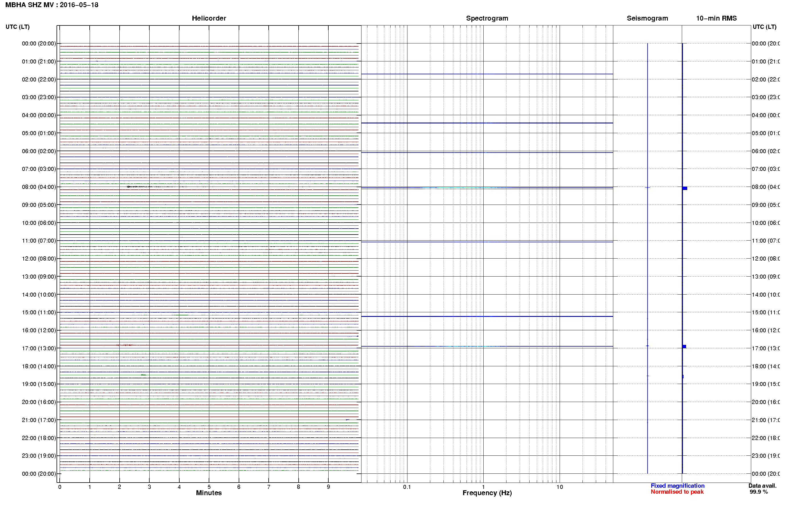This screenshot has height=508, width=812.
Task: Click the Frequency (Hz) axis label
Action: 487,493
